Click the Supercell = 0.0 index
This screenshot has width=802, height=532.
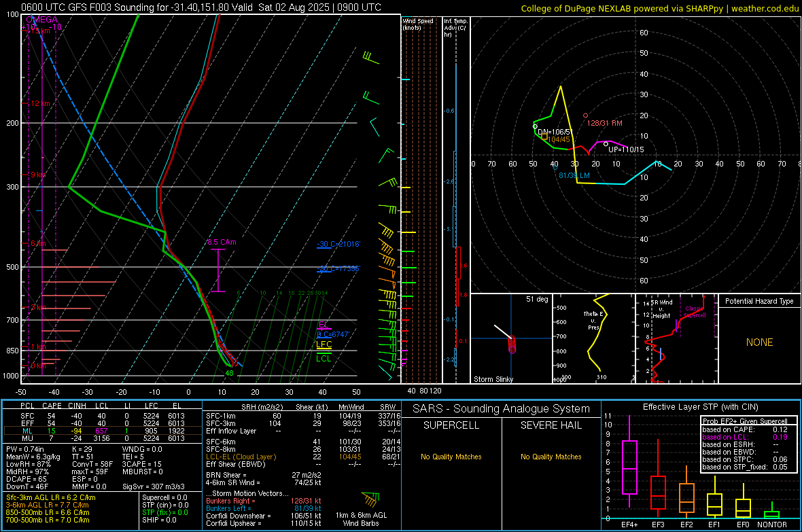[x=164, y=497]
